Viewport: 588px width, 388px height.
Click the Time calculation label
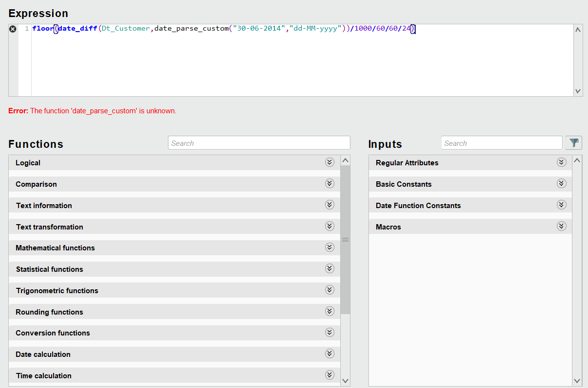(x=43, y=376)
